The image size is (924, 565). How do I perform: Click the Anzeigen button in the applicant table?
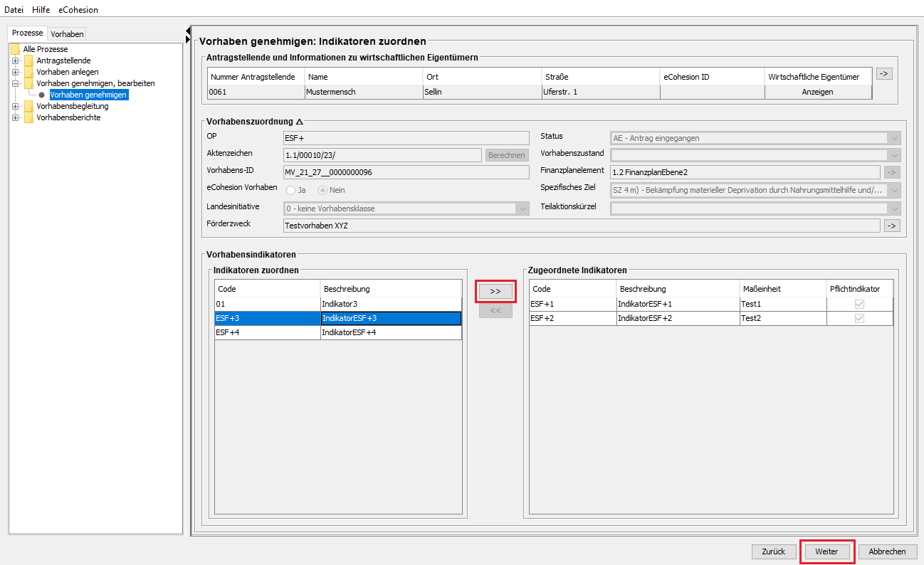point(817,92)
